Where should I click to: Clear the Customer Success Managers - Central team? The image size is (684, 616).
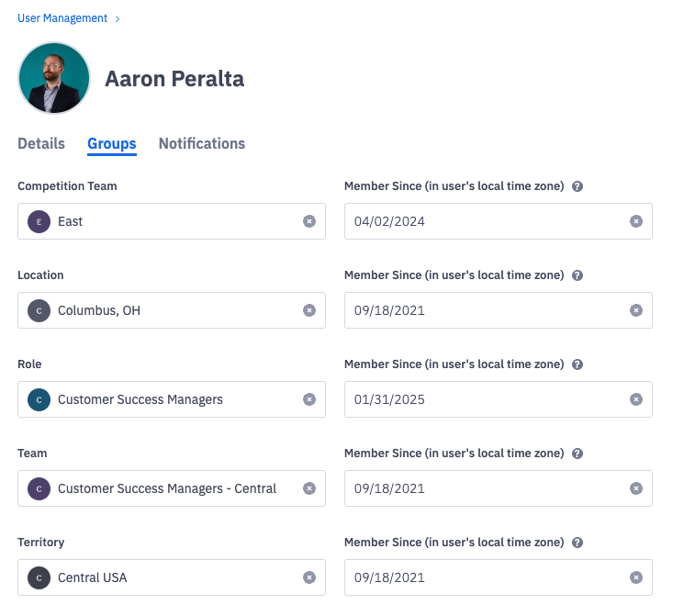(309, 488)
